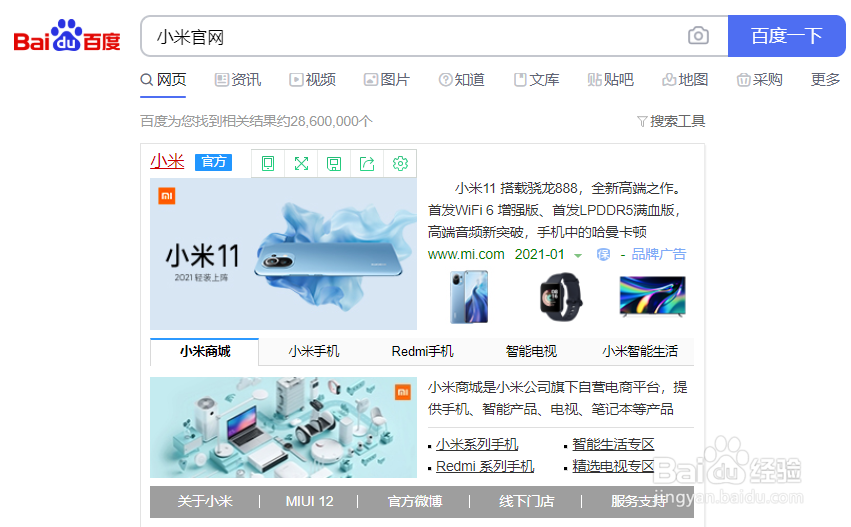Click the funnel icon beside 搜索工具
The image size is (851, 527).
point(642,121)
